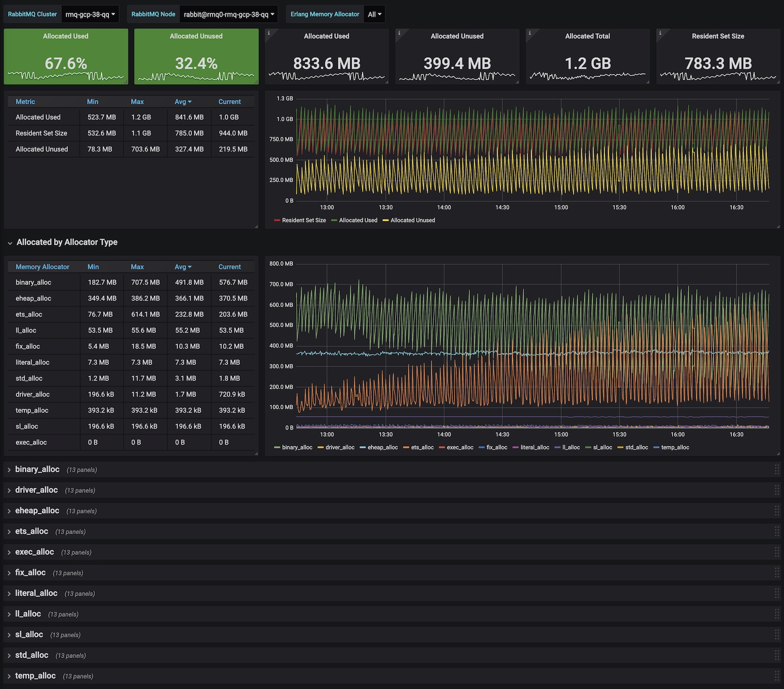The width and height of the screenshot is (784, 689).
Task: Toggle ets_alloc series in allocator legend
Action: [422, 447]
